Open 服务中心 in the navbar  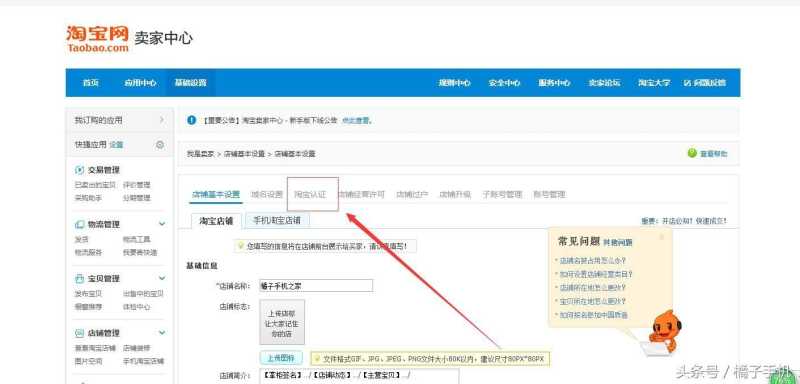tap(554, 83)
